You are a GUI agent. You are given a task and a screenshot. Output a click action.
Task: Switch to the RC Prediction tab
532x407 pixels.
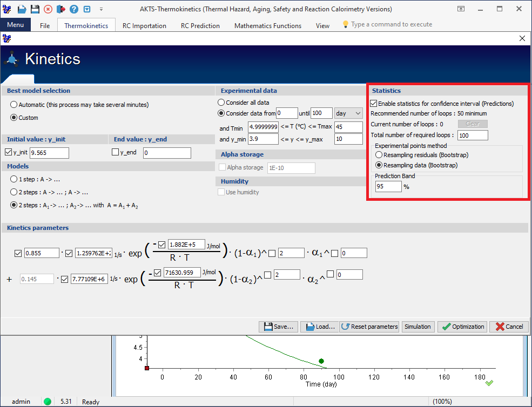click(200, 25)
